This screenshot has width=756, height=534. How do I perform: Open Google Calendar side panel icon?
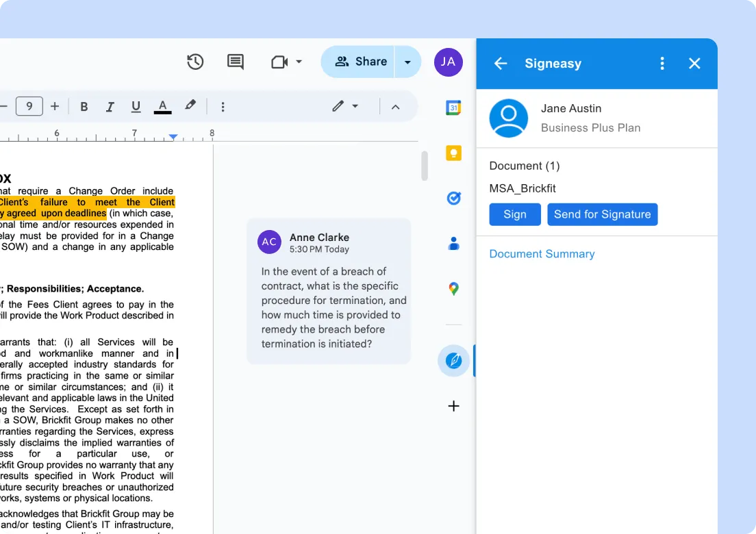pos(453,107)
